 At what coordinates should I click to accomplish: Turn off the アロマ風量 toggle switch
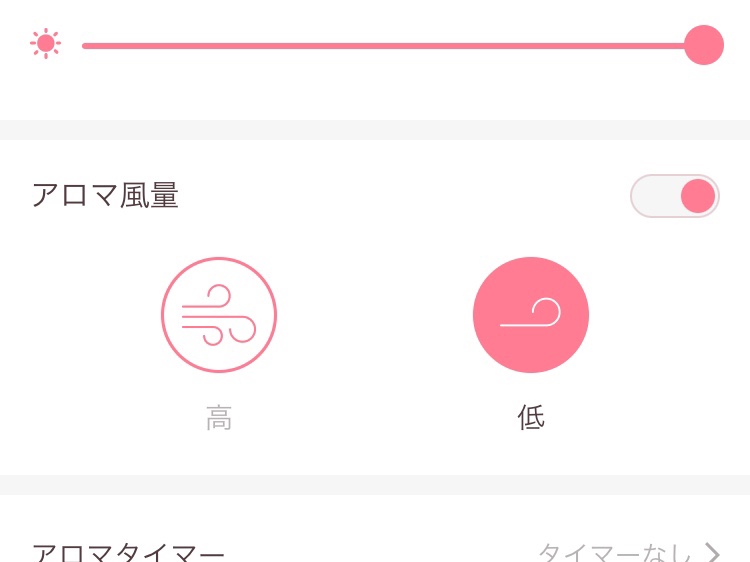[674, 196]
